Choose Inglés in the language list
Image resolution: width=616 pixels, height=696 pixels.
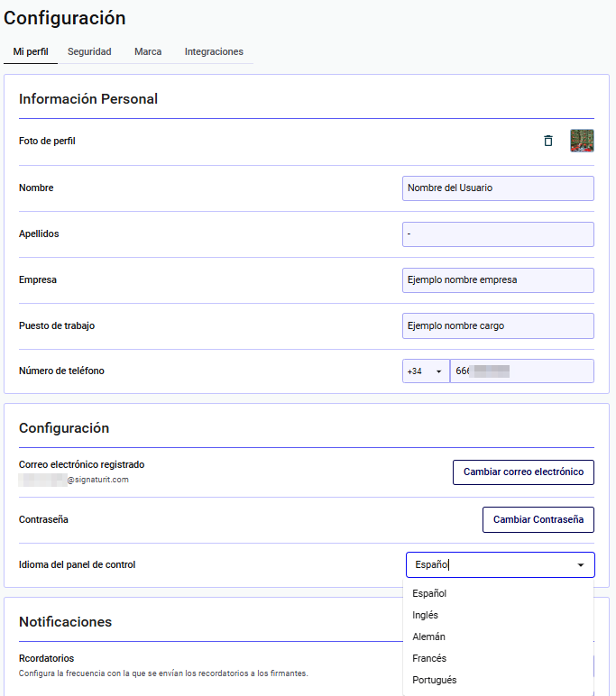pos(425,615)
